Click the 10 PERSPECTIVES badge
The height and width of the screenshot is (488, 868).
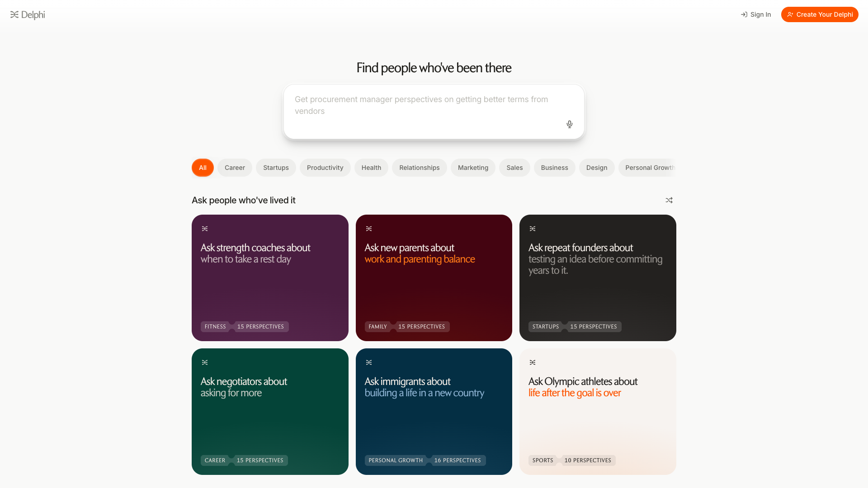point(588,460)
